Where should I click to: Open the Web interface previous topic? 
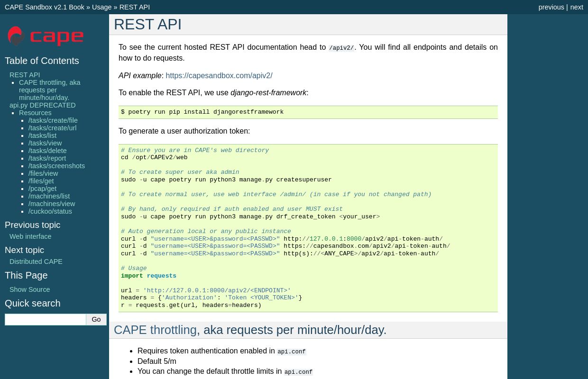(x=30, y=236)
